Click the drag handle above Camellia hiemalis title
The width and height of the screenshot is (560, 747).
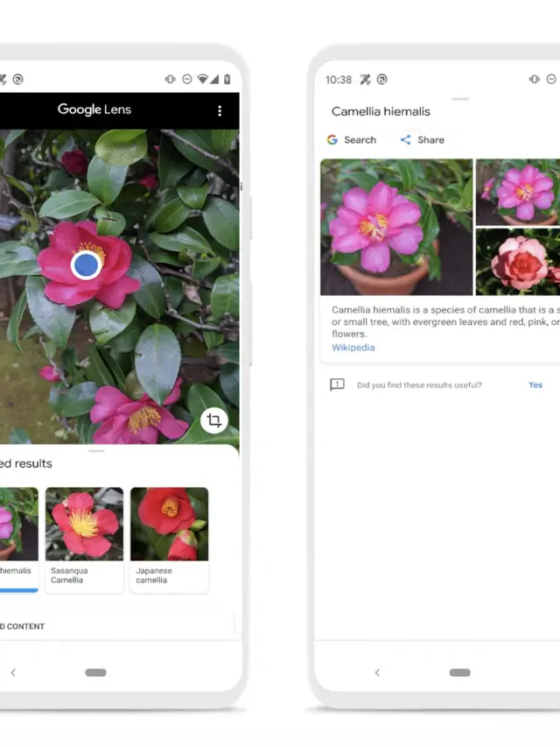tap(460, 99)
